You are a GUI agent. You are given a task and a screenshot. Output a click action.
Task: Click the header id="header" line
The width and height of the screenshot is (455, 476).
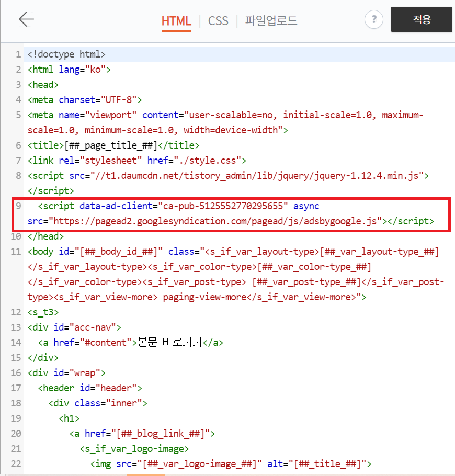pos(90,388)
